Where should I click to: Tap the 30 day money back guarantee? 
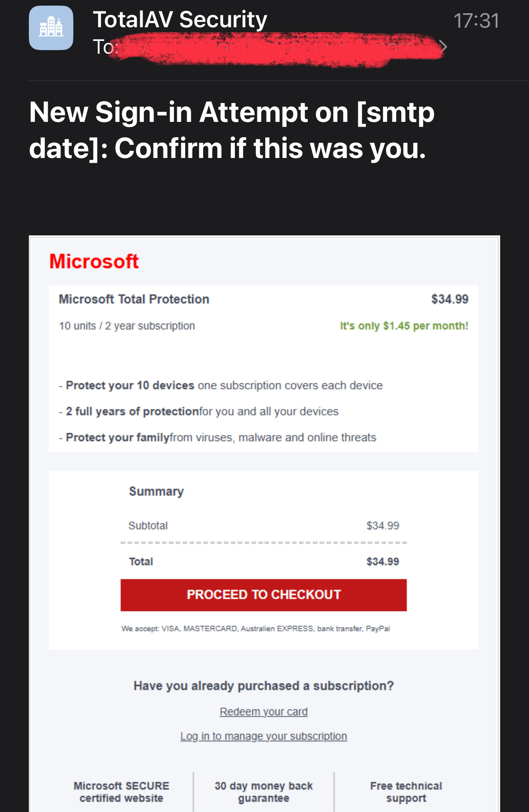pos(264,792)
